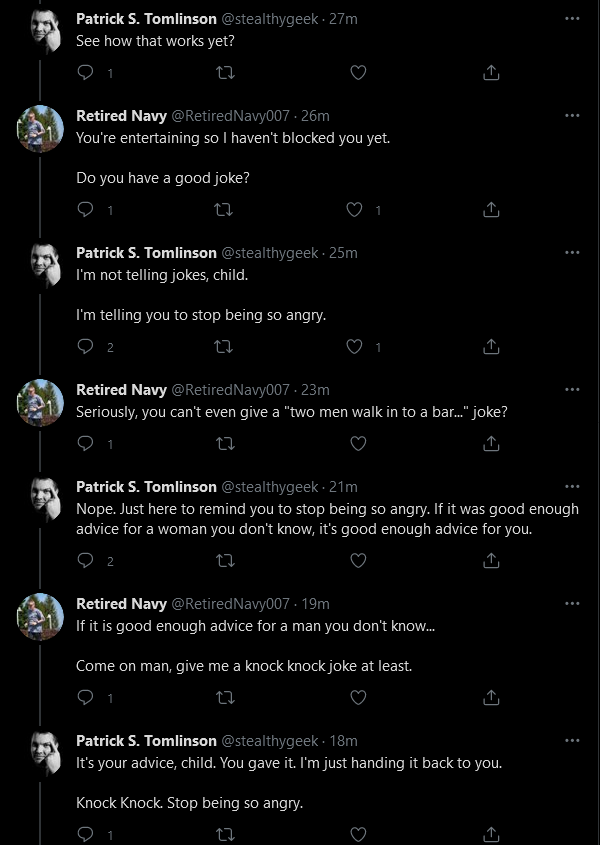Viewport: 600px width, 845px height.
Task: Open more options on Retired Navy's 26m tweet
Action: [x=572, y=115]
